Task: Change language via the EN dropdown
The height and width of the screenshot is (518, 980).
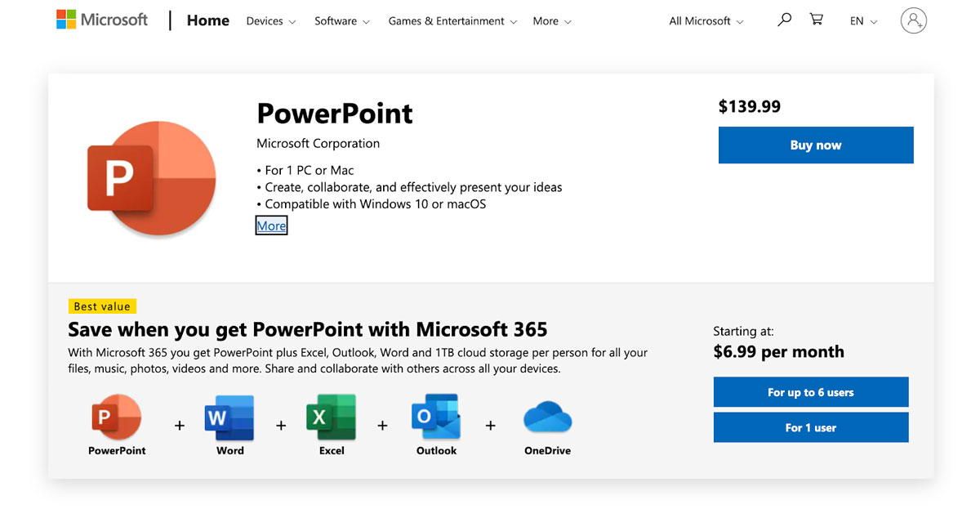Action: click(x=863, y=21)
